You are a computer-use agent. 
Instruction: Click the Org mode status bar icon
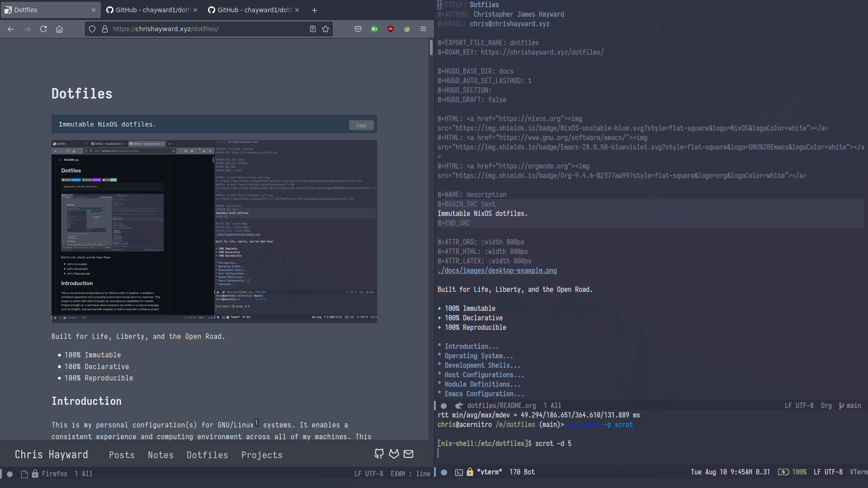click(826, 405)
